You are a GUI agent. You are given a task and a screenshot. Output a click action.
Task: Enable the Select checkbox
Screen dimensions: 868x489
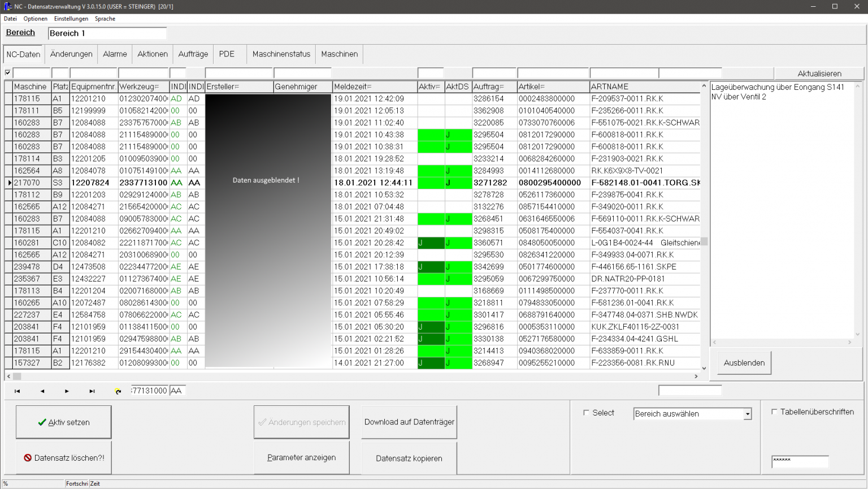[586, 413]
